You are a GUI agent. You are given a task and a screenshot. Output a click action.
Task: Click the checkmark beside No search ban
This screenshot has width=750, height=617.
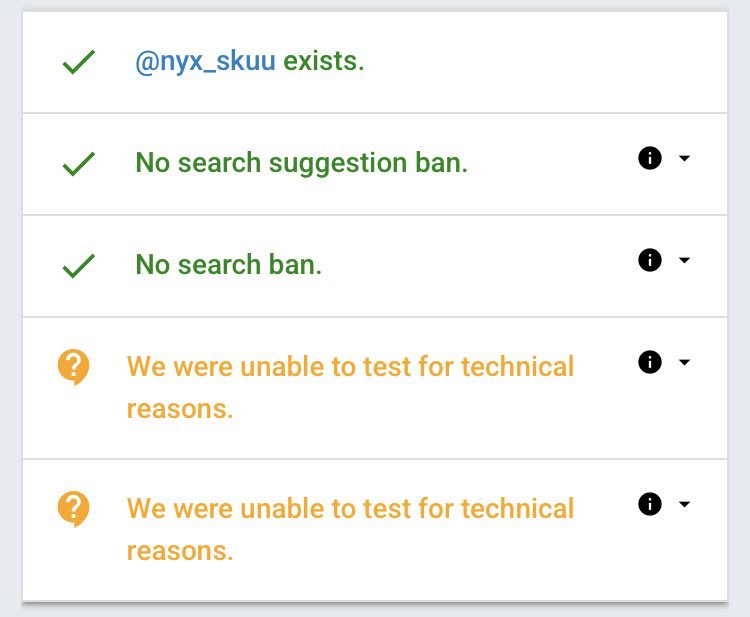78,265
